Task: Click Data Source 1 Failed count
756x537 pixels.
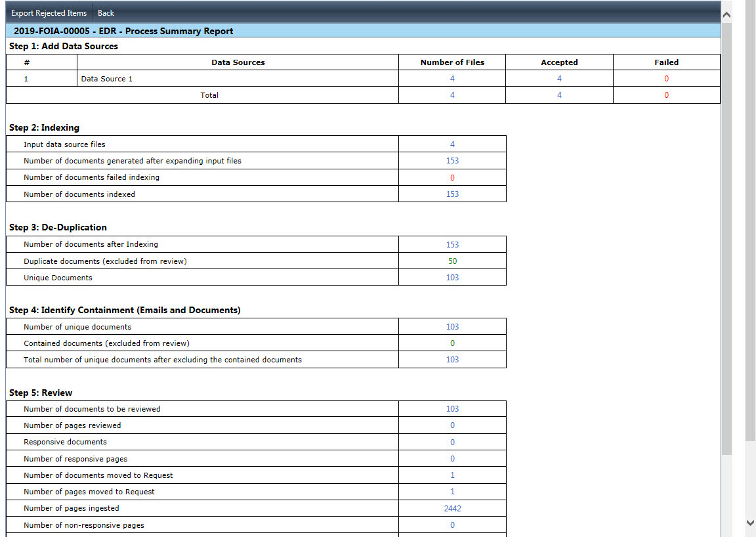Action: tap(666, 79)
